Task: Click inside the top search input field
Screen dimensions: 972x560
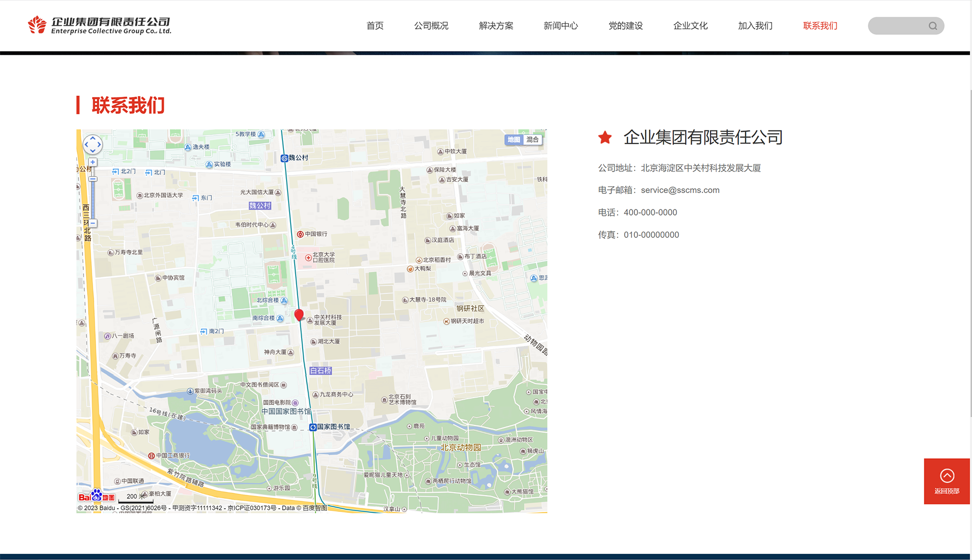Action: click(901, 26)
